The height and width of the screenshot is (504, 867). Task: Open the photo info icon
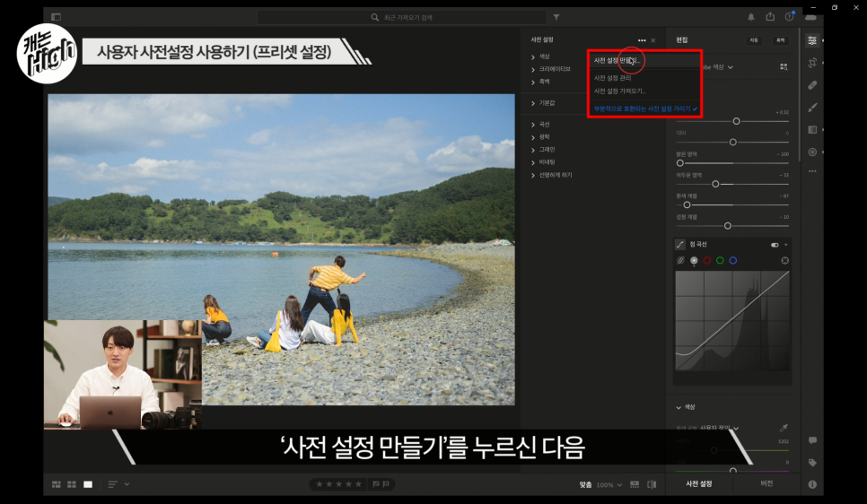point(812,484)
